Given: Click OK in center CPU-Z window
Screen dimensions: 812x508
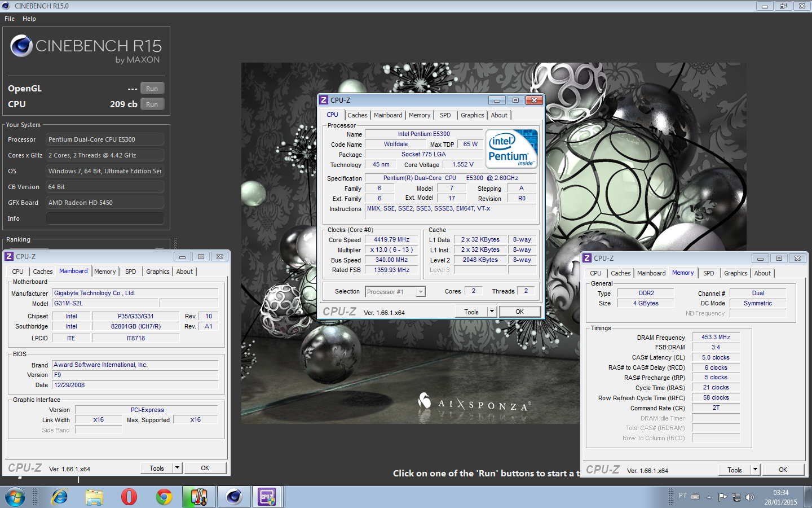Looking at the screenshot, I should click(520, 312).
